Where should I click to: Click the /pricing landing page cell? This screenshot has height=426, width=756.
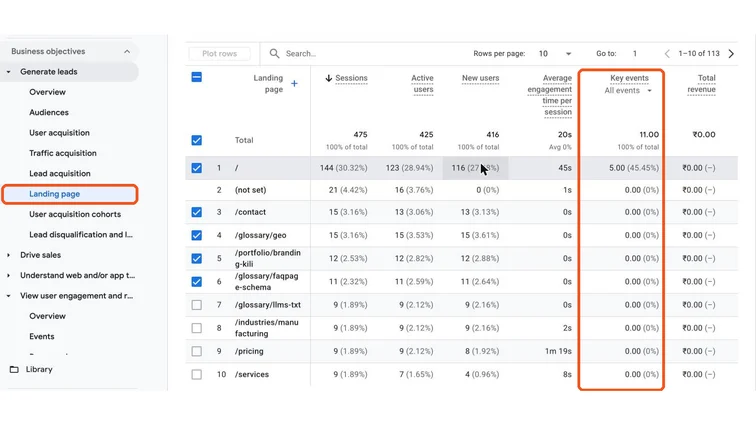tap(249, 351)
